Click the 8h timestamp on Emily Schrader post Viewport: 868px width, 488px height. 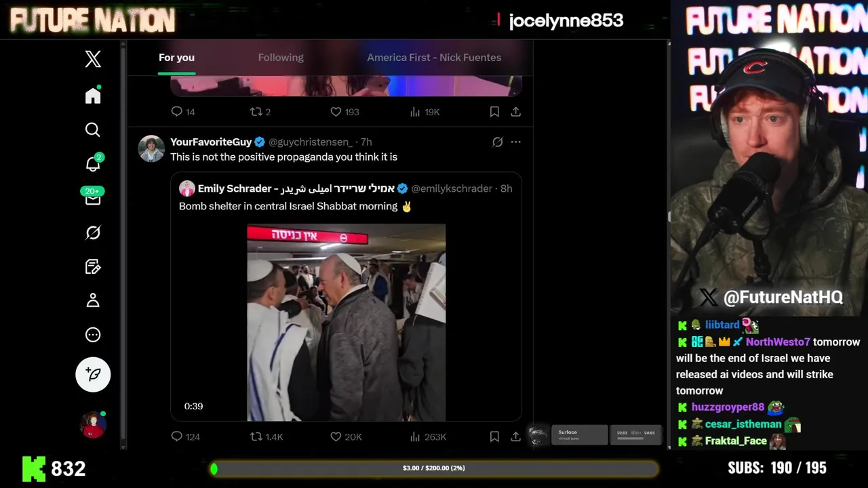click(x=507, y=188)
